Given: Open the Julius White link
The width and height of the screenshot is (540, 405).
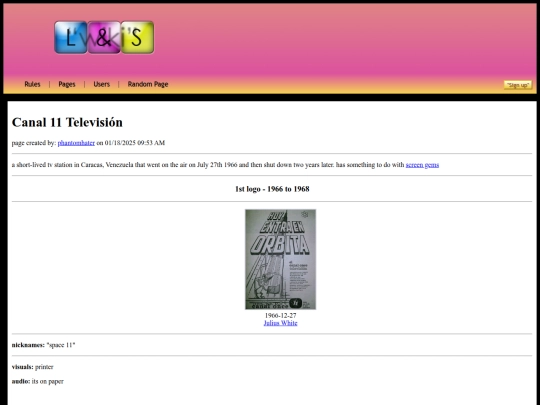Looking at the screenshot, I should point(280,323).
